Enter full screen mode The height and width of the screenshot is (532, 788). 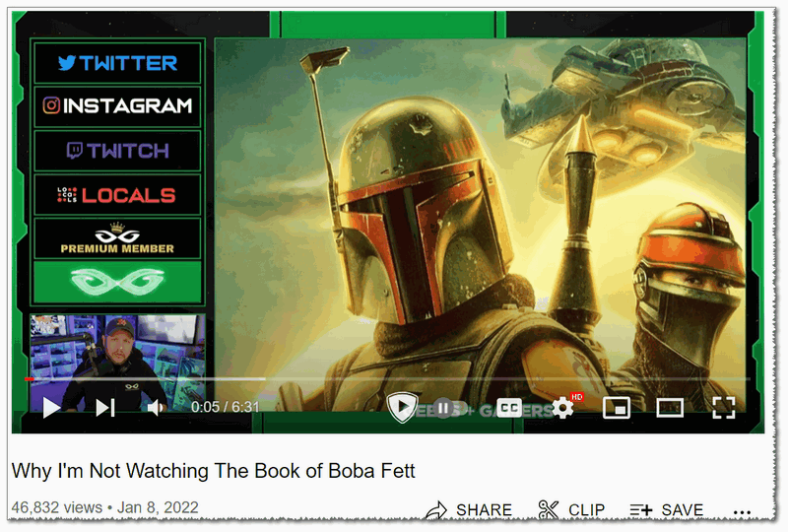[x=724, y=407]
